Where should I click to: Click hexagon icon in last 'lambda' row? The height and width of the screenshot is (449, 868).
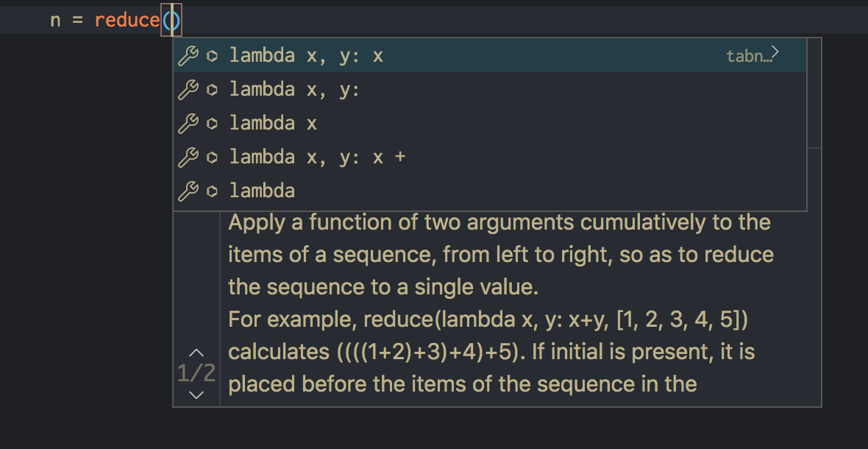211,191
